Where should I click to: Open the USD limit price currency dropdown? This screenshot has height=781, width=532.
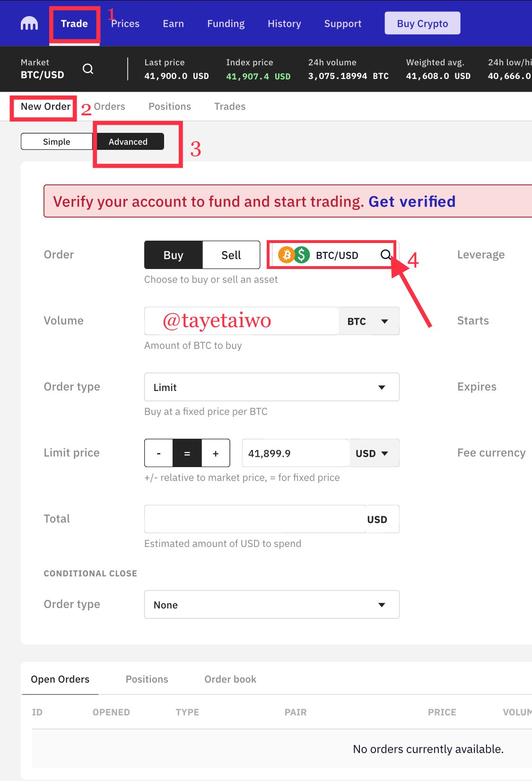click(374, 453)
